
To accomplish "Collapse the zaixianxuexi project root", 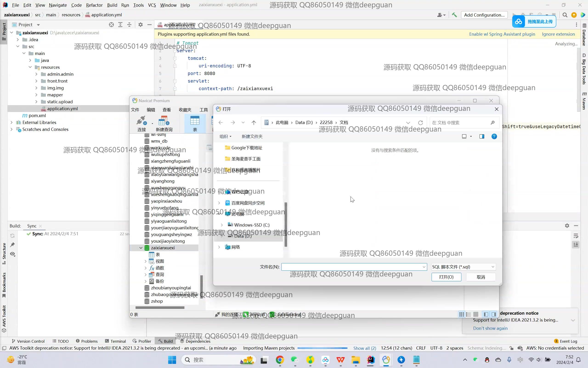I will click(x=11, y=33).
